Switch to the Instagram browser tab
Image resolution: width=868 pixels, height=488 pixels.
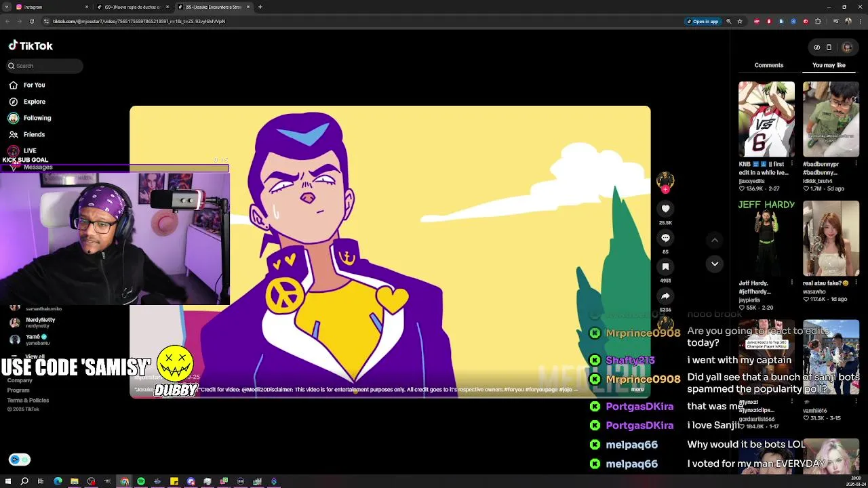tap(52, 7)
